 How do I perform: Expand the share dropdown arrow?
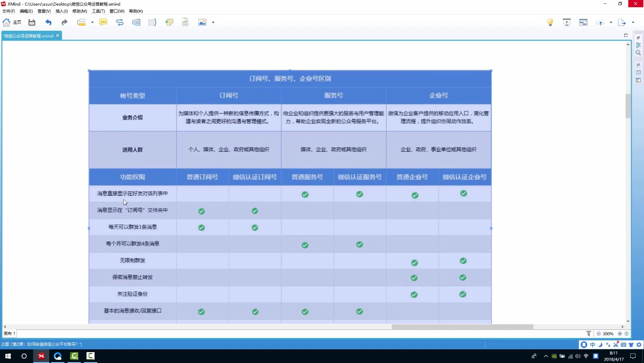click(610, 22)
